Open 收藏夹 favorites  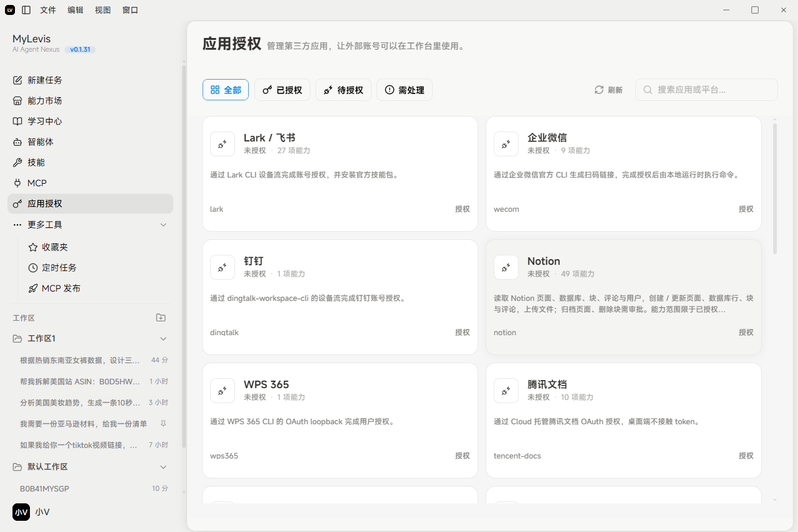98,247
